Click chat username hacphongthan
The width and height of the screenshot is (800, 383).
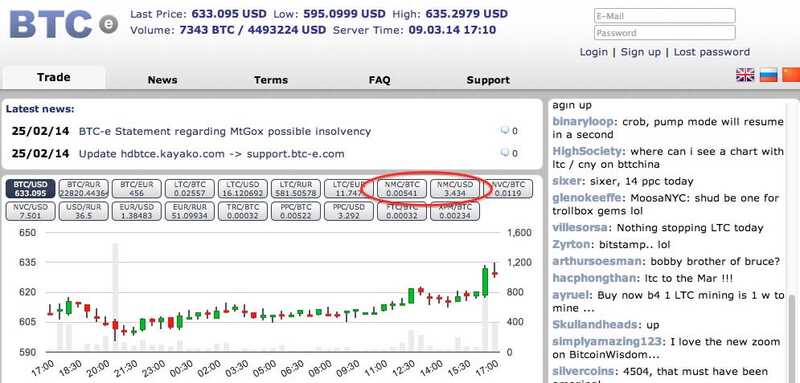pyautogui.click(x=595, y=278)
